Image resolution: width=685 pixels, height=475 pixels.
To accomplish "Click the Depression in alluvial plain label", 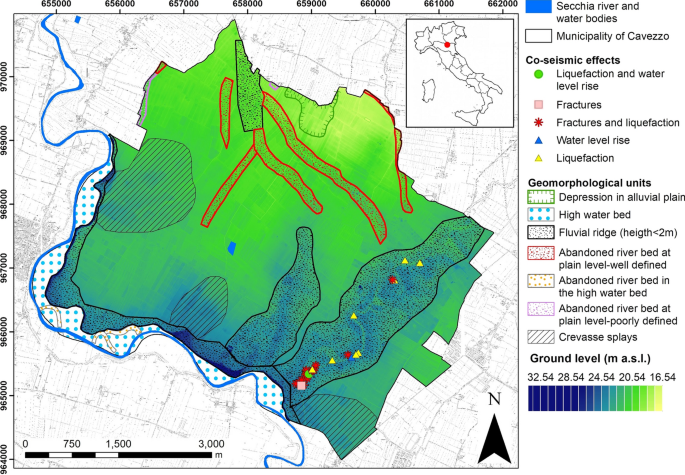I will click(x=622, y=198).
